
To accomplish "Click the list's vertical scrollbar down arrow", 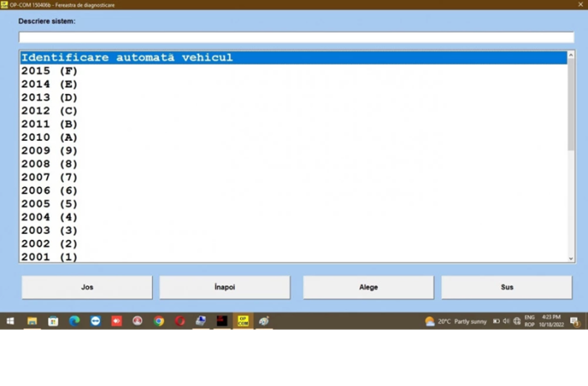I will 571,258.
